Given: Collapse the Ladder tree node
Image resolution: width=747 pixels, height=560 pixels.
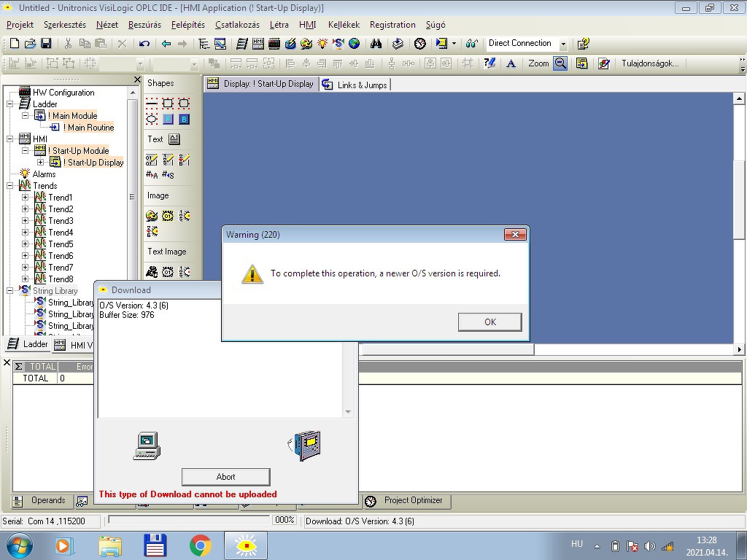Looking at the screenshot, I should pos(9,104).
